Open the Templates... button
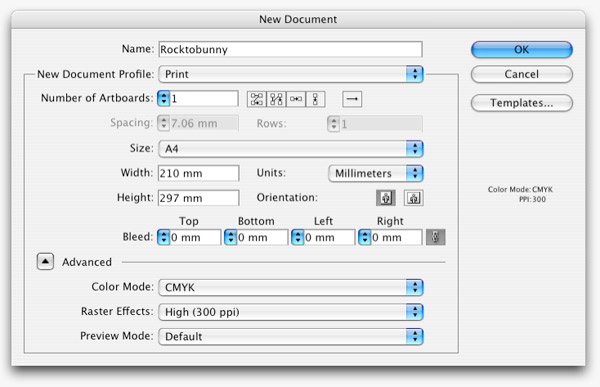600x387 pixels. [522, 103]
